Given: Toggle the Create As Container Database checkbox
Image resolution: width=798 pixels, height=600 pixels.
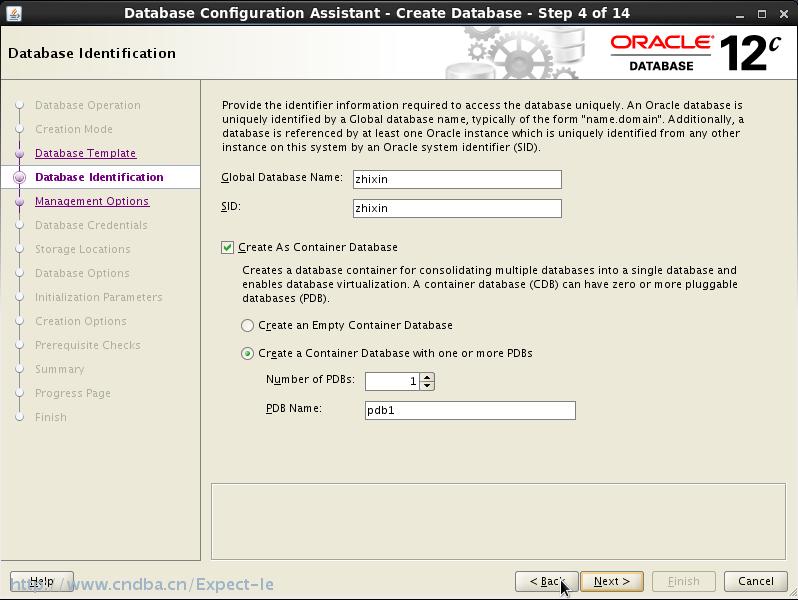Looking at the screenshot, I should tap(227, 247).
